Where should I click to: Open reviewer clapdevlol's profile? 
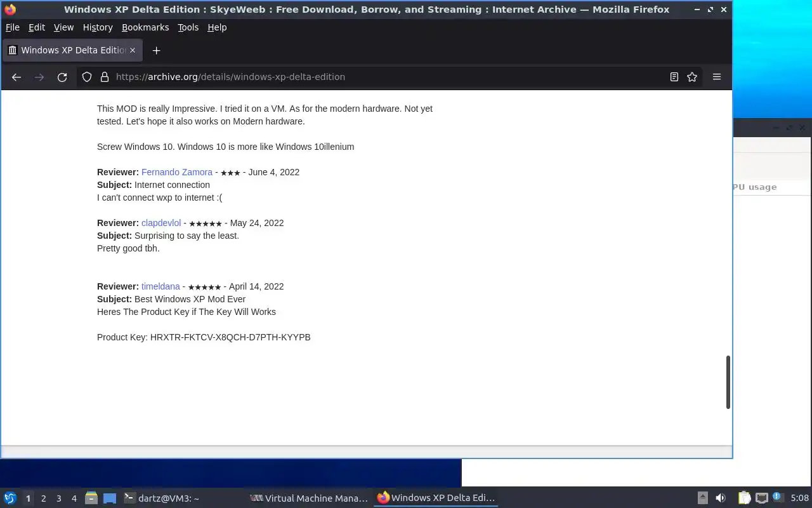click(161, 223)
